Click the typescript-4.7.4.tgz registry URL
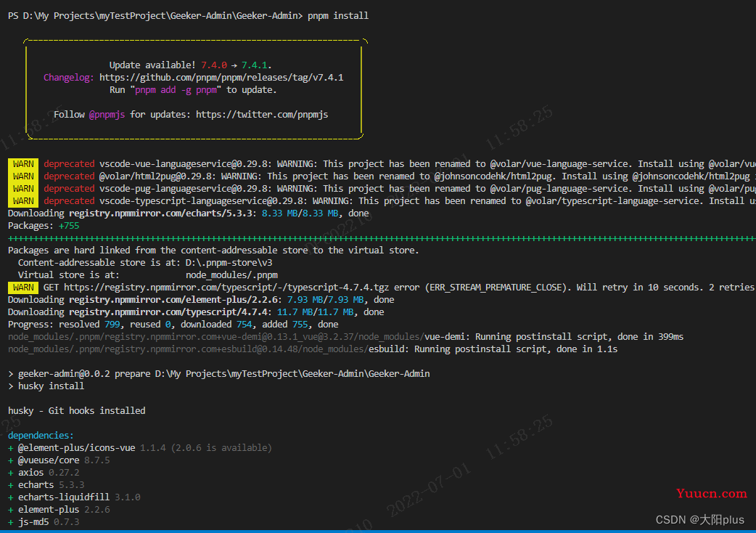 (x=226, y=288)
